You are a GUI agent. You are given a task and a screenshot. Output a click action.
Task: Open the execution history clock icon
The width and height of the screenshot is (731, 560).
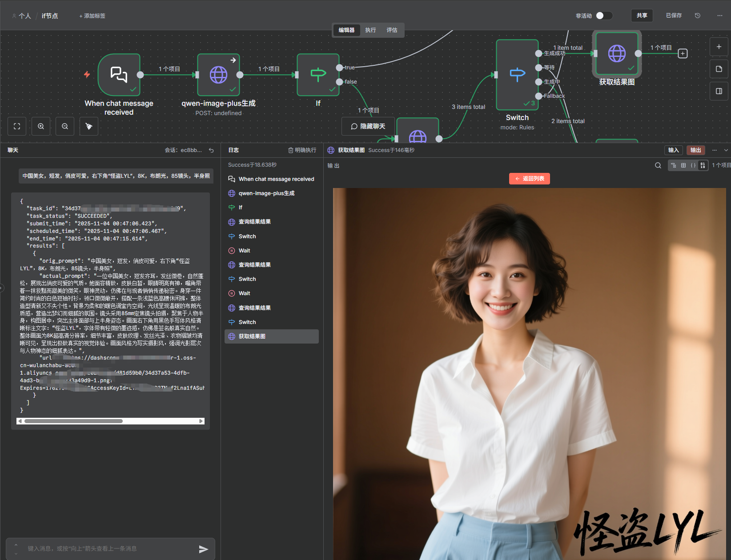[x=698, y=16]
